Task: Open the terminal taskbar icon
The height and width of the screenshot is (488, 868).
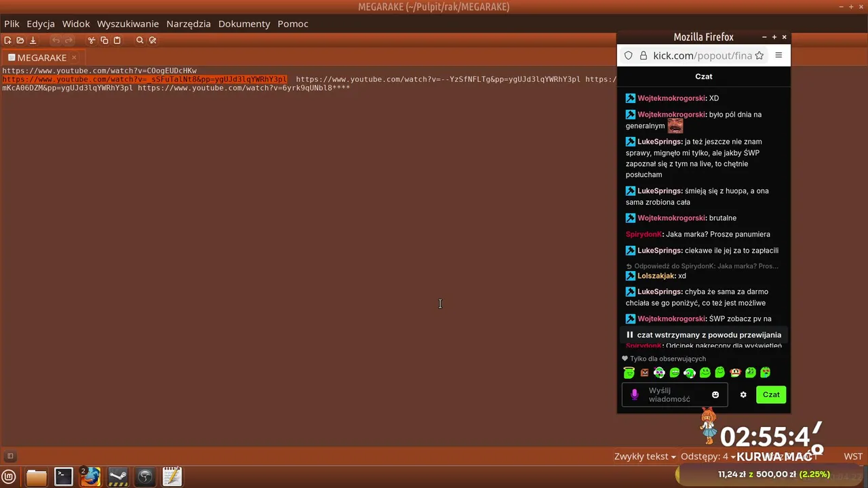Action: (x=64, y=477)
